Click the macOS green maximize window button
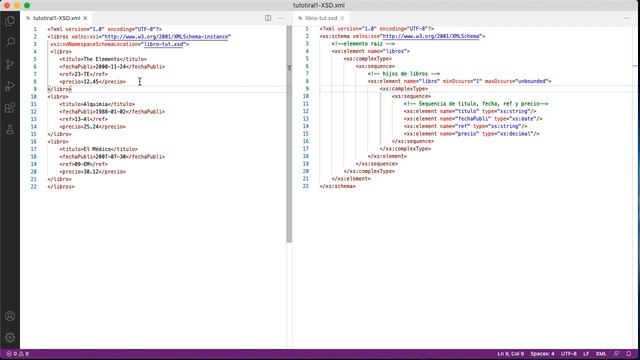Viewport: 640px width, 360px height. tap(27, 5)
